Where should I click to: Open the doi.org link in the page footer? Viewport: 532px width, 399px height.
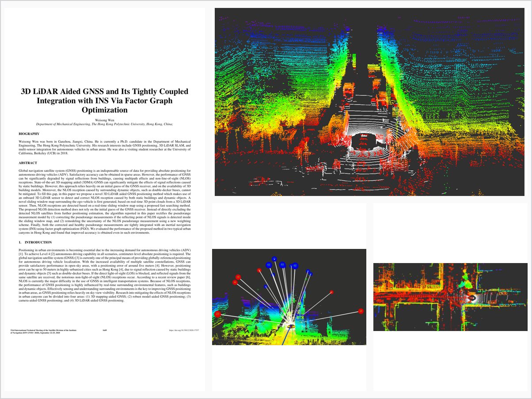(184, 330)
